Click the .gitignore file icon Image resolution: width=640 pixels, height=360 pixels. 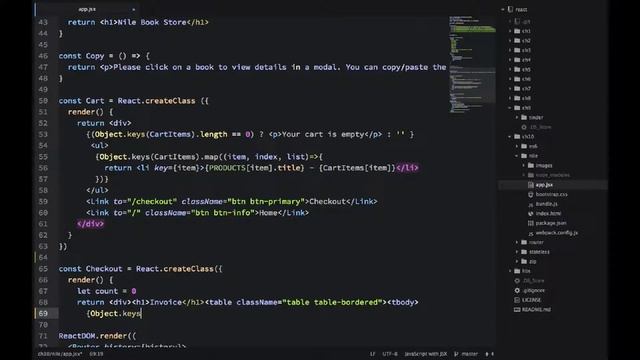click(517, 290)
